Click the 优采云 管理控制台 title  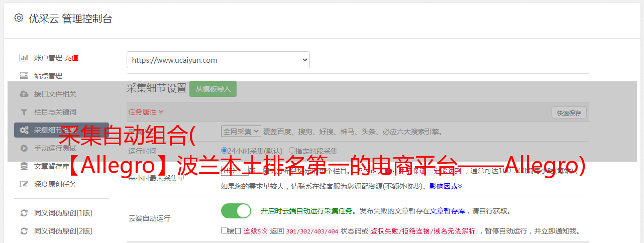point(70,19)
